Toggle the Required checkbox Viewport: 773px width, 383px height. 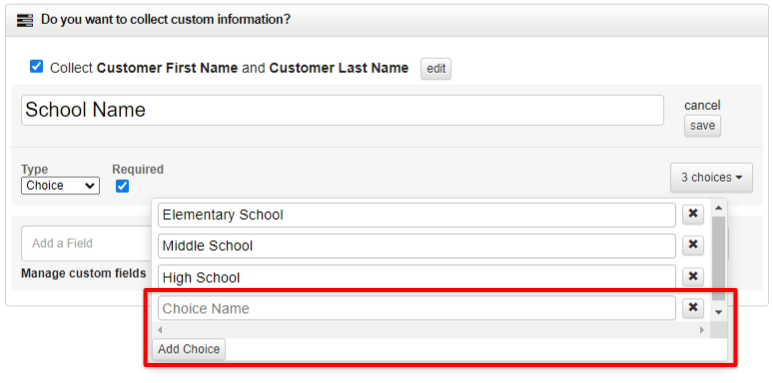[122, 186]
